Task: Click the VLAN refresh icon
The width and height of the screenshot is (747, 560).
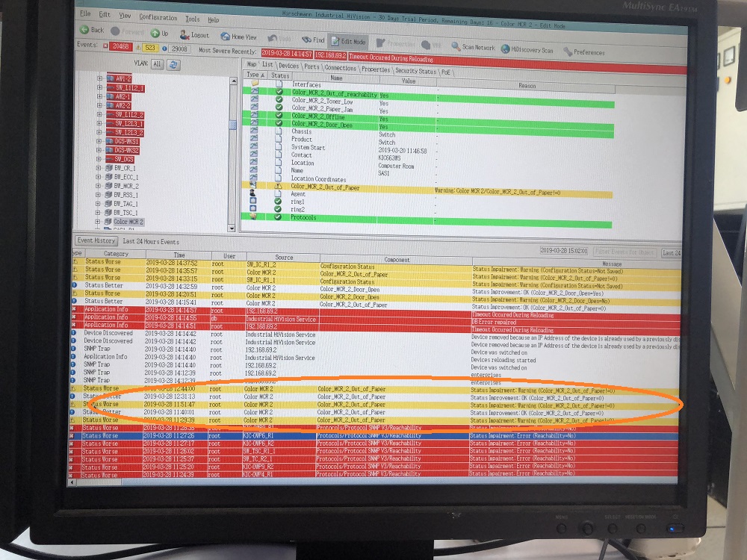Action: [x=173, y=65]
